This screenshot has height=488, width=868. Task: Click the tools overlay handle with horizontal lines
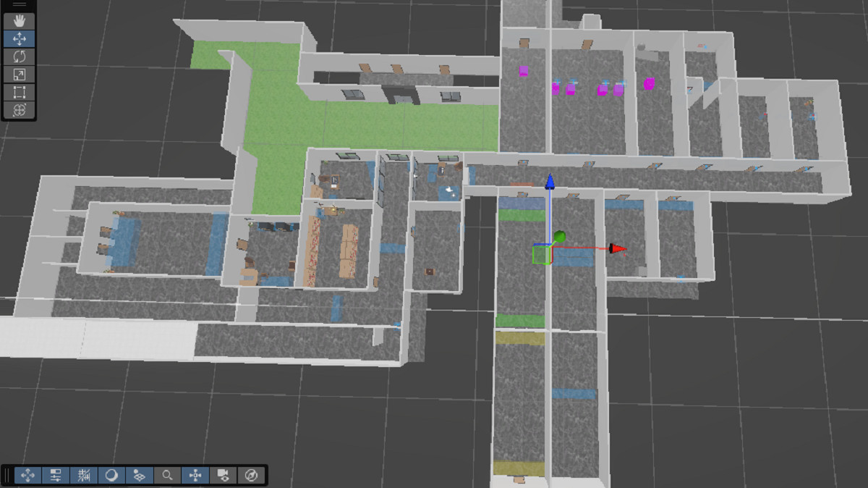20,5
